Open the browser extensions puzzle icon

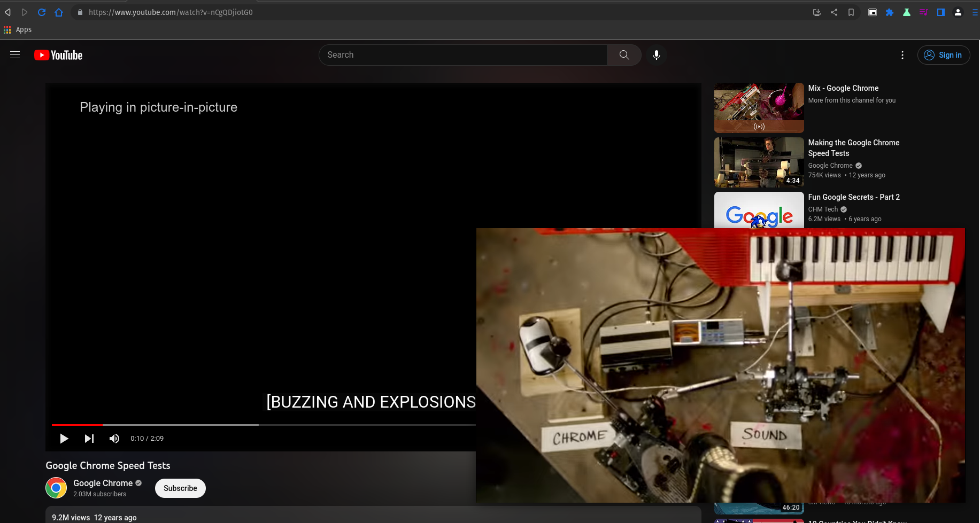[x=890, y=12]
